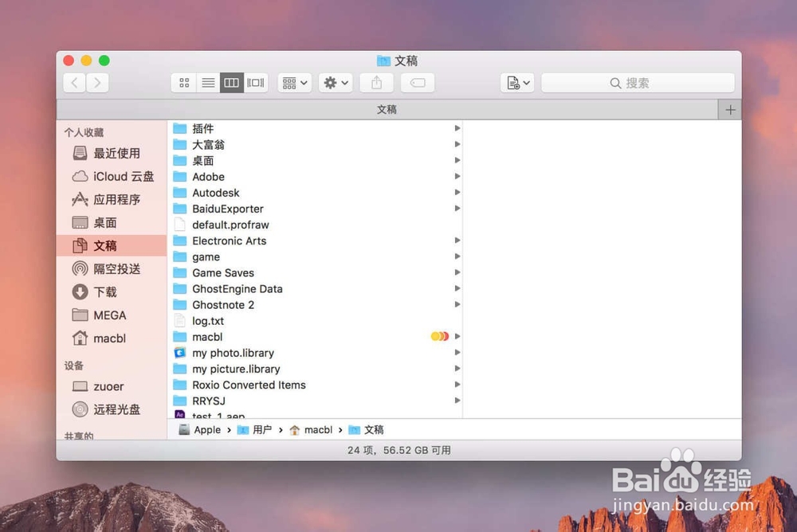Select the Autodesk folder

[x=315, y=193]
